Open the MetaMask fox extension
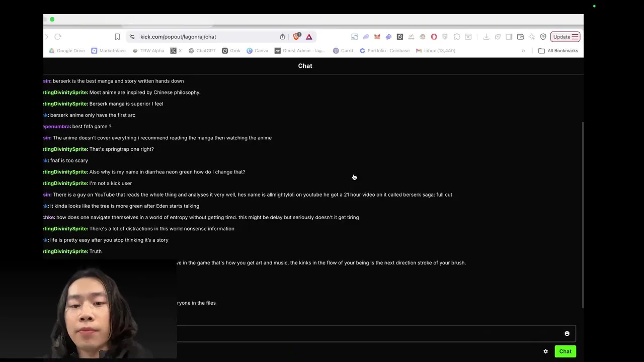This screenshot has width=644, height=362. click(377, 37)
